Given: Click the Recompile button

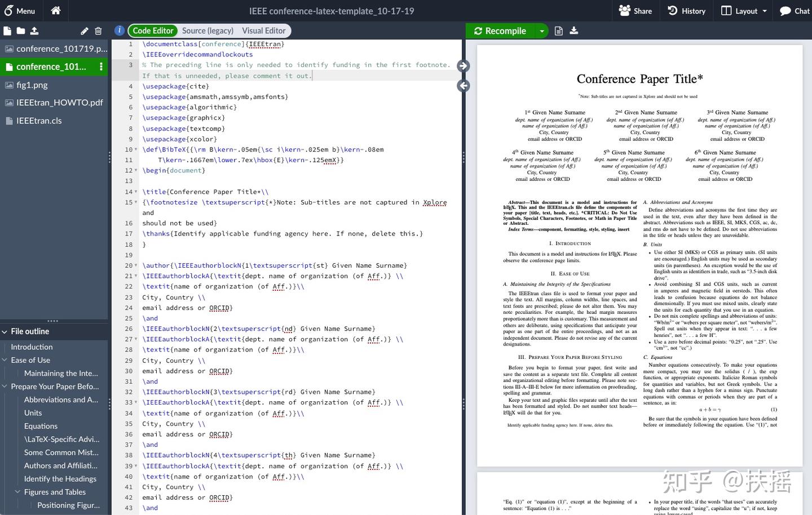Looking at the screenshot, I should pos(500,31).
